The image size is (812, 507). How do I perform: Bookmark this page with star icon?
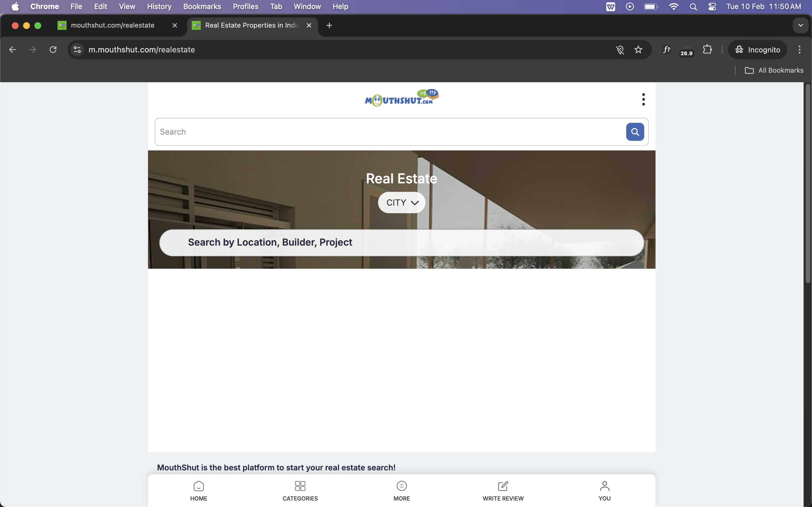pos(638,50)
